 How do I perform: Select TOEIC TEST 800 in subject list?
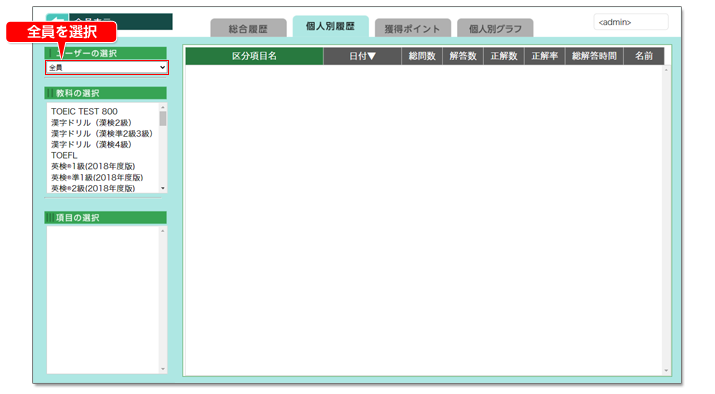(84, 112)
